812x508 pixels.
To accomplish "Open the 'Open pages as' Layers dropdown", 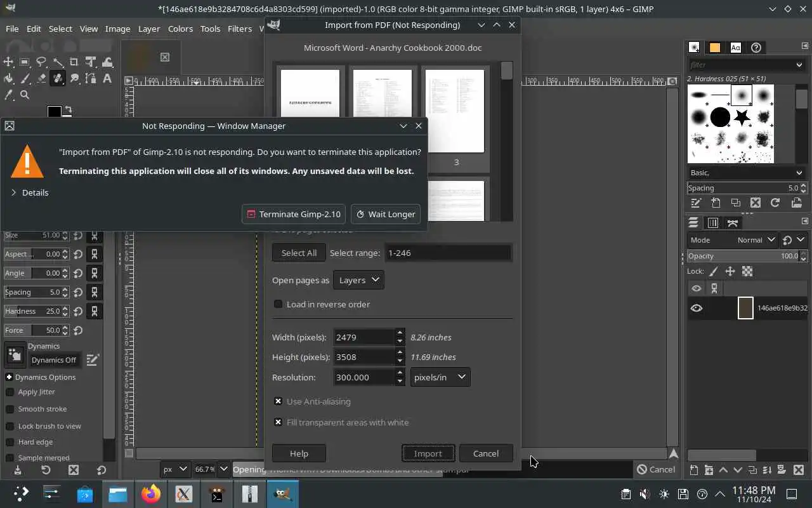I will point(358,280).
